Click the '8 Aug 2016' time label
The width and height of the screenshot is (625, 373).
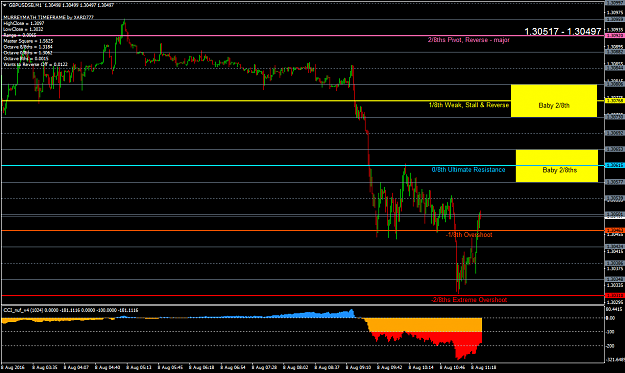point(13,367)
